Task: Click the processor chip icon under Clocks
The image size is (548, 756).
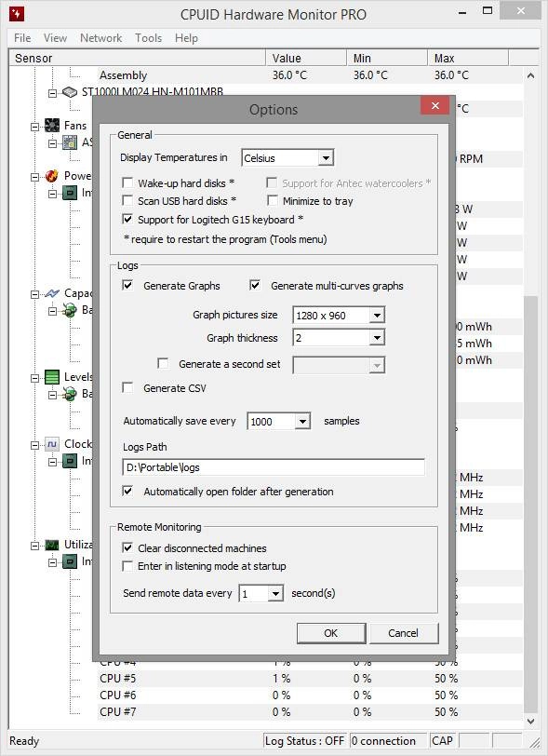Action: (70, 462)
